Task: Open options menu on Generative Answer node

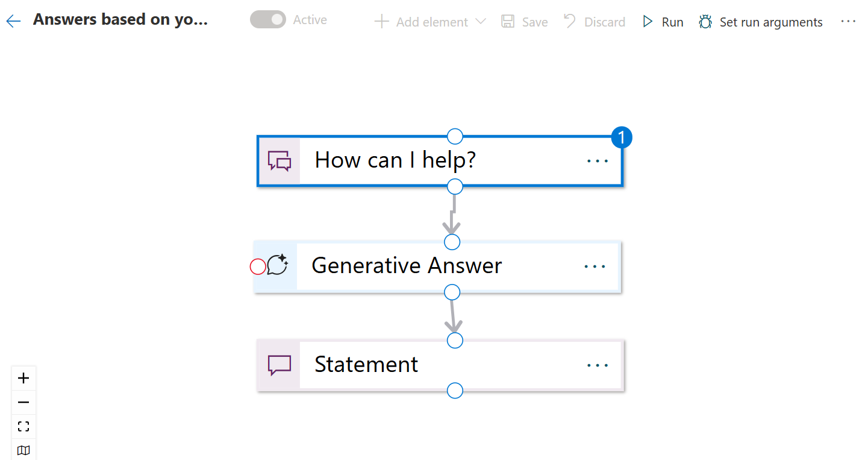Action: click(595, 266)
